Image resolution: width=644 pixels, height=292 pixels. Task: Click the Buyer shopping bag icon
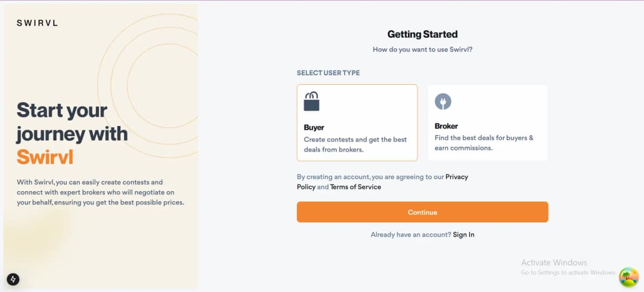[311, 101]
